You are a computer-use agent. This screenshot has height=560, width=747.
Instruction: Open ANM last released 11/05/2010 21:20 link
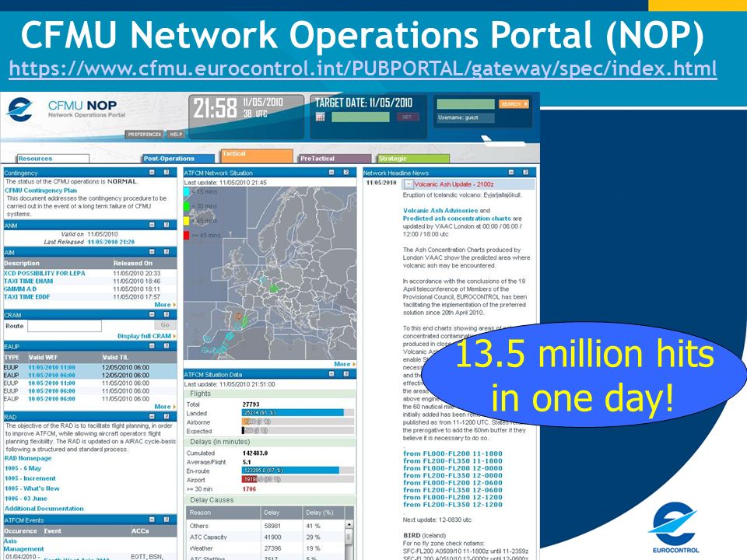(x=111, y=242)
